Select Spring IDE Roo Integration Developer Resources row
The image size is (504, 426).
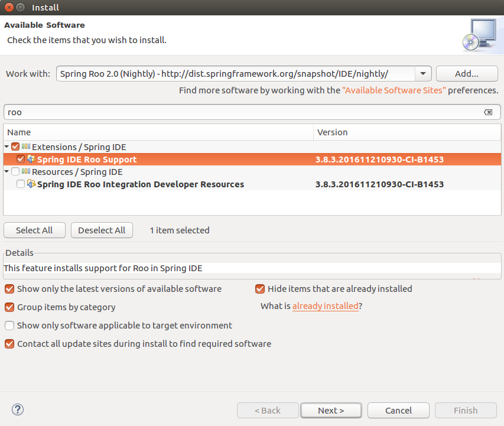pyautogui.click(x=252, y=184)
